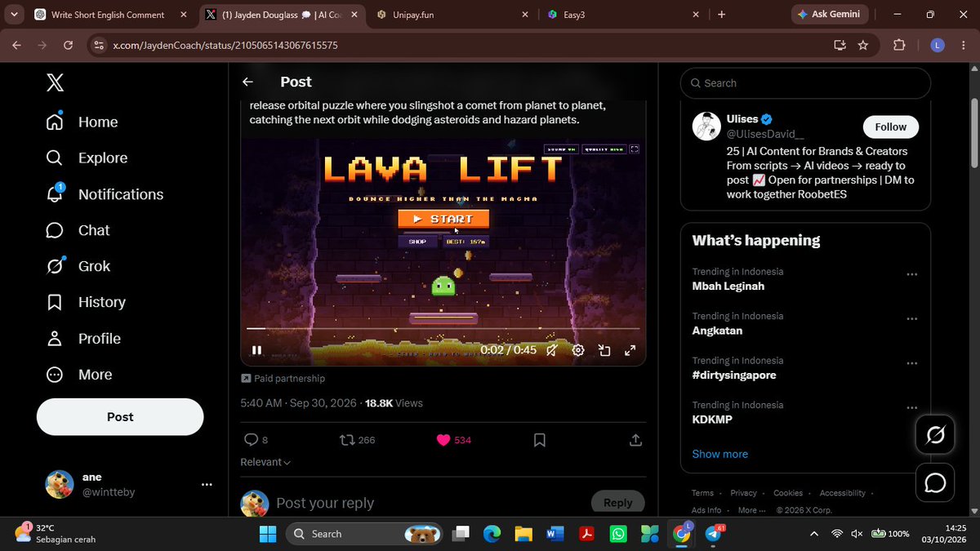
Task: Open a new browser tab
Action: tap(721, 15)
